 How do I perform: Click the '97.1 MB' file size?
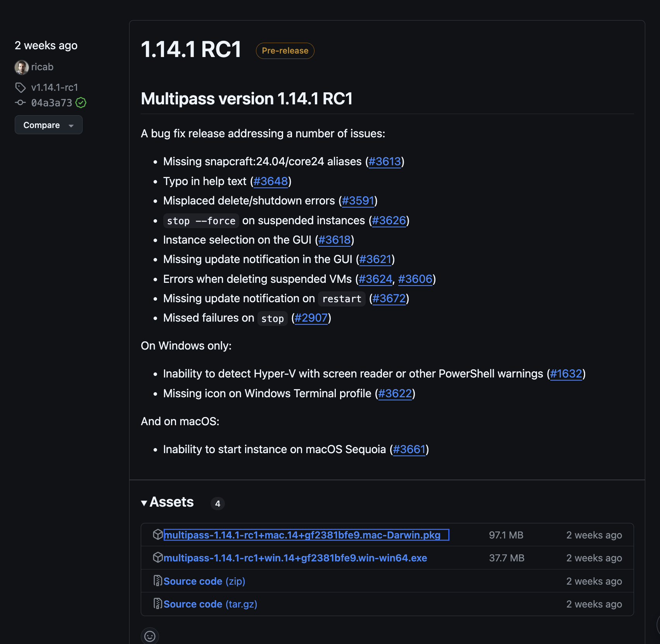click(506, 535)
